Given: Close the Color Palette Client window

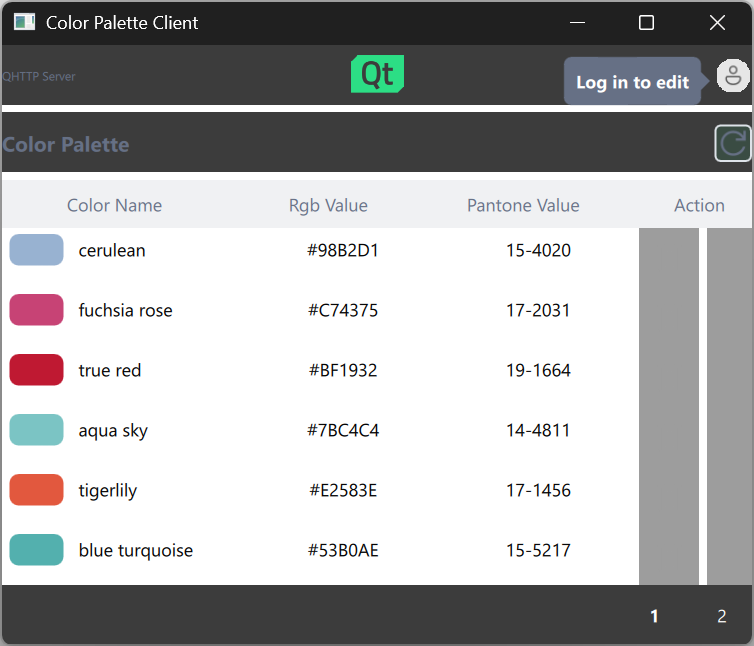Looking at the screenshot, I should (717, 23).
